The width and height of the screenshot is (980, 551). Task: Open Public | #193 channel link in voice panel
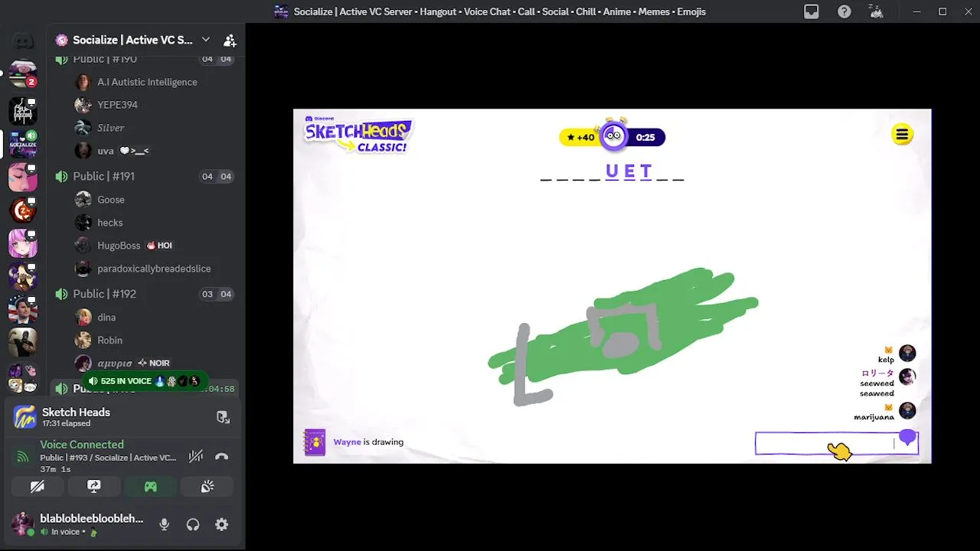click(x=108, y=458)
